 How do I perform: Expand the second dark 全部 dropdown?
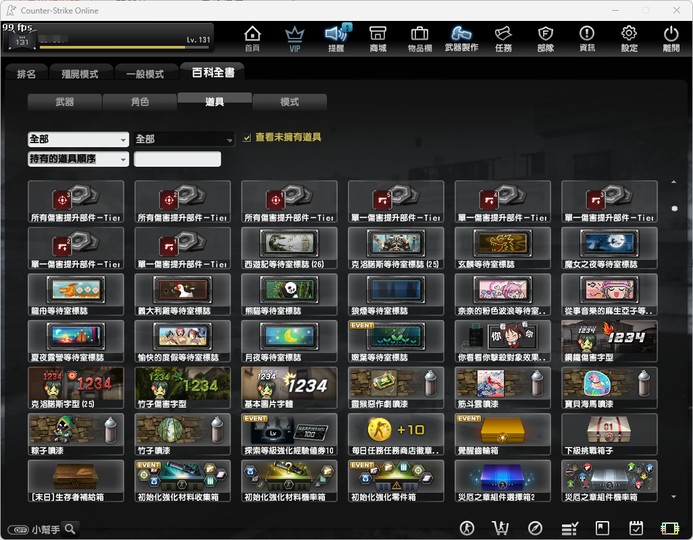184,139
